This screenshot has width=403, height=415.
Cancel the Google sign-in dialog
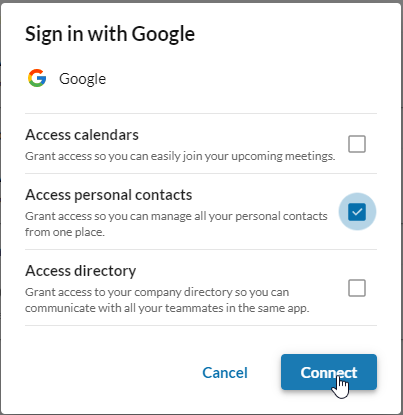[x=225, y=373]
